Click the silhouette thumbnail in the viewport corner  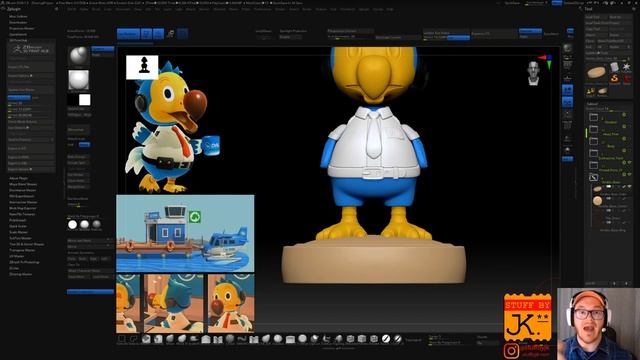tap(142, 67)
